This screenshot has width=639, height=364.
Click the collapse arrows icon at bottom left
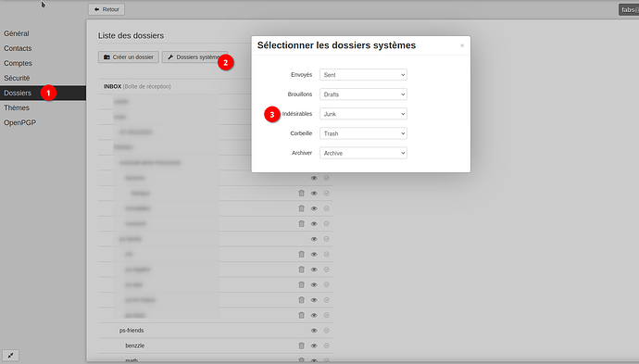tap(10, 355)
